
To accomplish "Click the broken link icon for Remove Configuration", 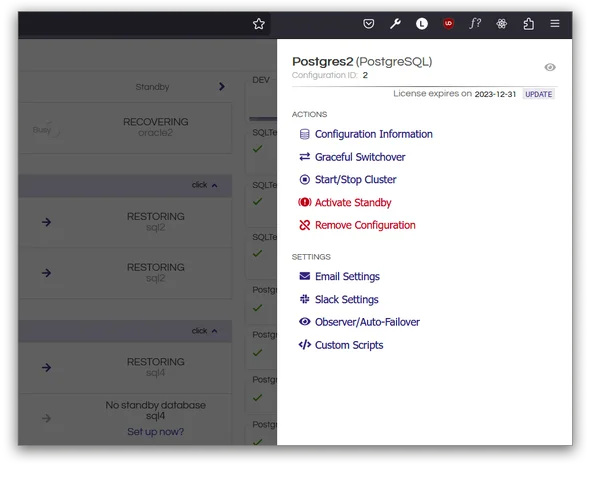I will coord(305,225).
